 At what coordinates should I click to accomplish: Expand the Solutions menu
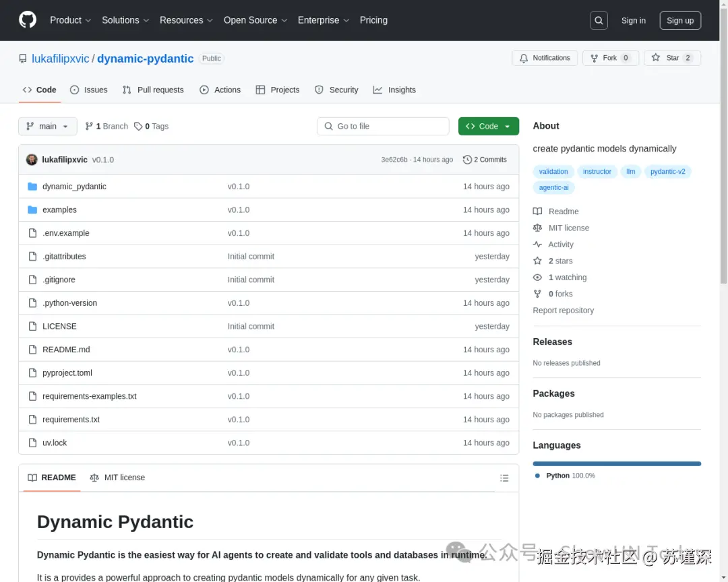pos(125,20)
